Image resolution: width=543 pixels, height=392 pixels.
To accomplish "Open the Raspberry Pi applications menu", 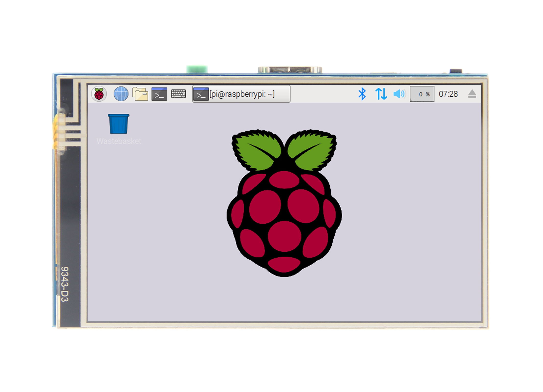I will 99,94.
